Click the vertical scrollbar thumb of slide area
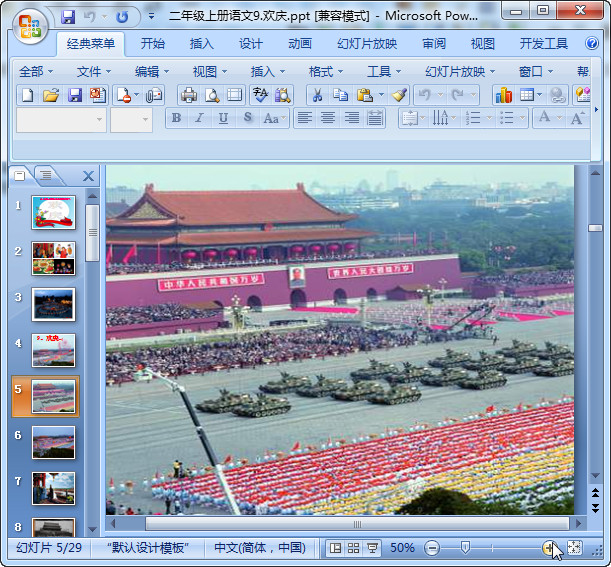 [595, 228]
